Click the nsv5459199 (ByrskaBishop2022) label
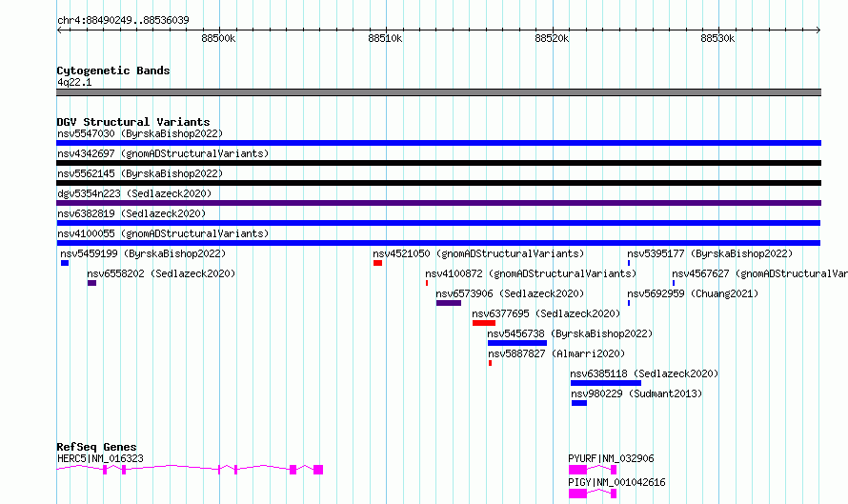 (x=143, y=253)
